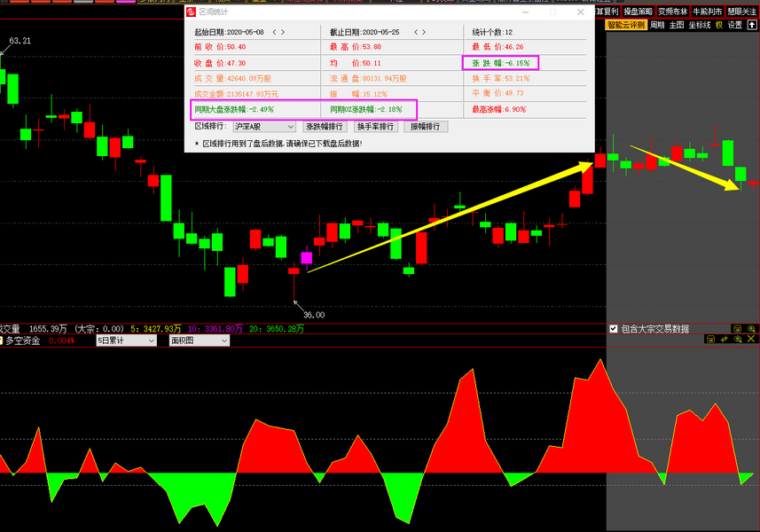Click the red logo icon in 区间统计 dialog
The image size is (760, 532).
pos(192,12)
